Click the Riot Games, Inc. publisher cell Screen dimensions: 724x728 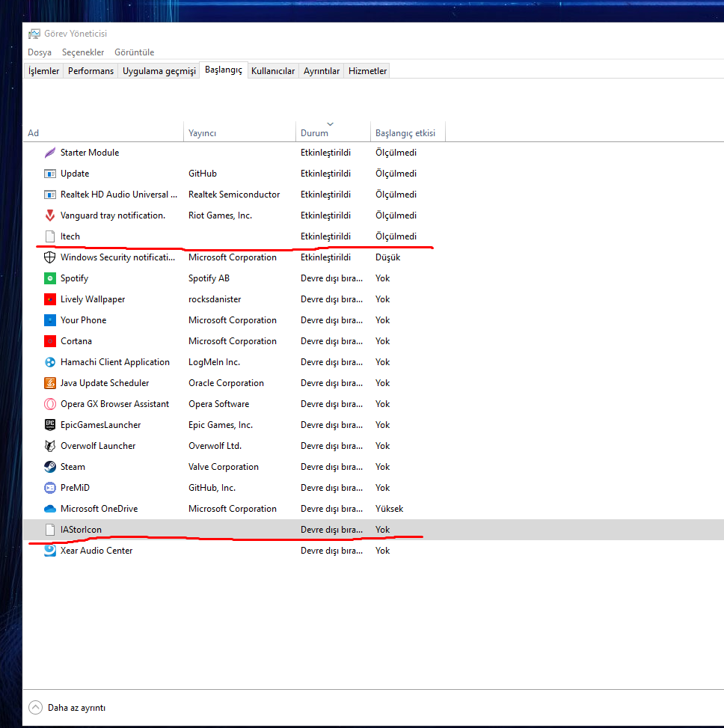pyautogui.click(x=220, y=215)
